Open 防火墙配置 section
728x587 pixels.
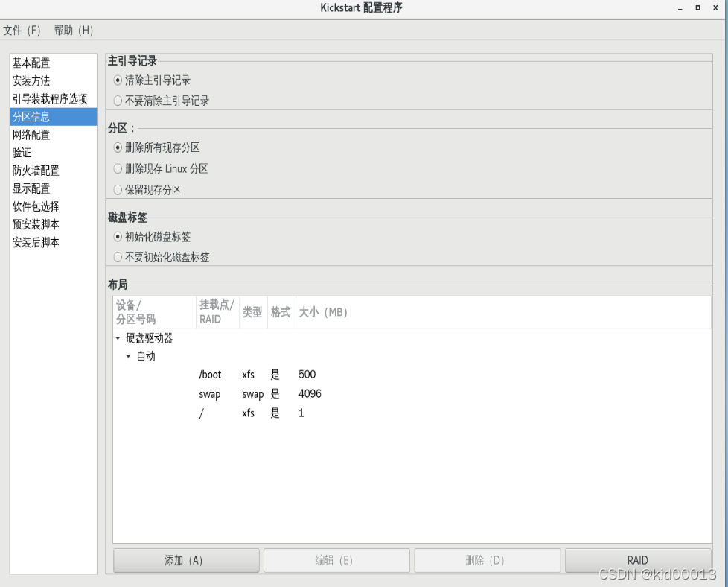click(53, 171)
